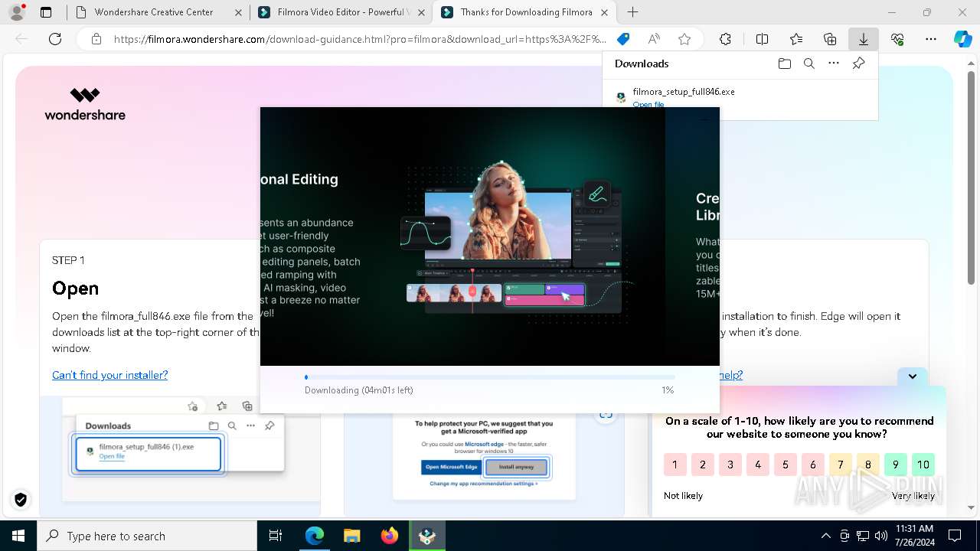Viewport: 980px width, 551px height.
Task: Close the Wondershare Creative Center tab
Action: pyautogui.click(x=238, y=12)
